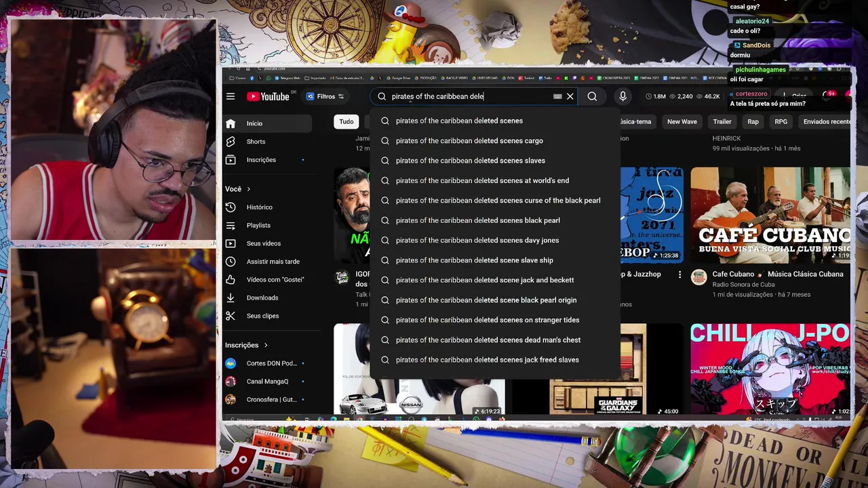Open Café Cubano Música Clásica Cubana title
868x488 pixels.
click(x=778, y=274)
